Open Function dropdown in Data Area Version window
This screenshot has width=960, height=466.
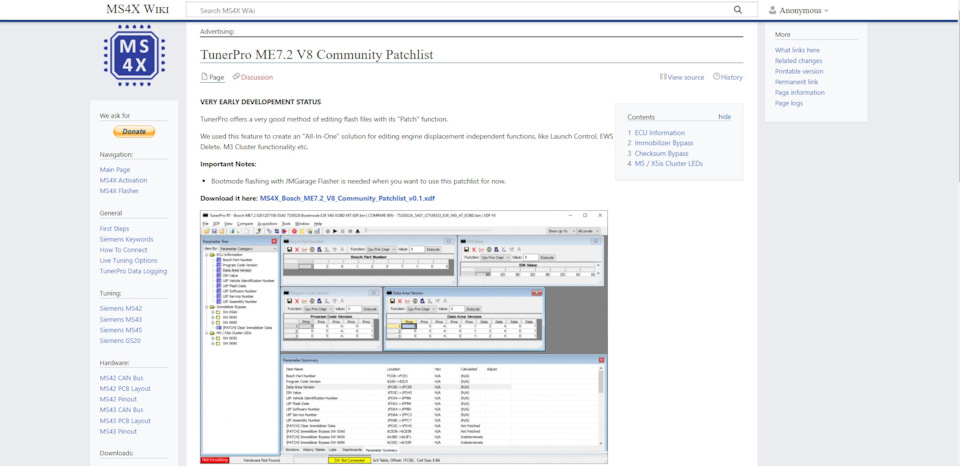(422, 309)
